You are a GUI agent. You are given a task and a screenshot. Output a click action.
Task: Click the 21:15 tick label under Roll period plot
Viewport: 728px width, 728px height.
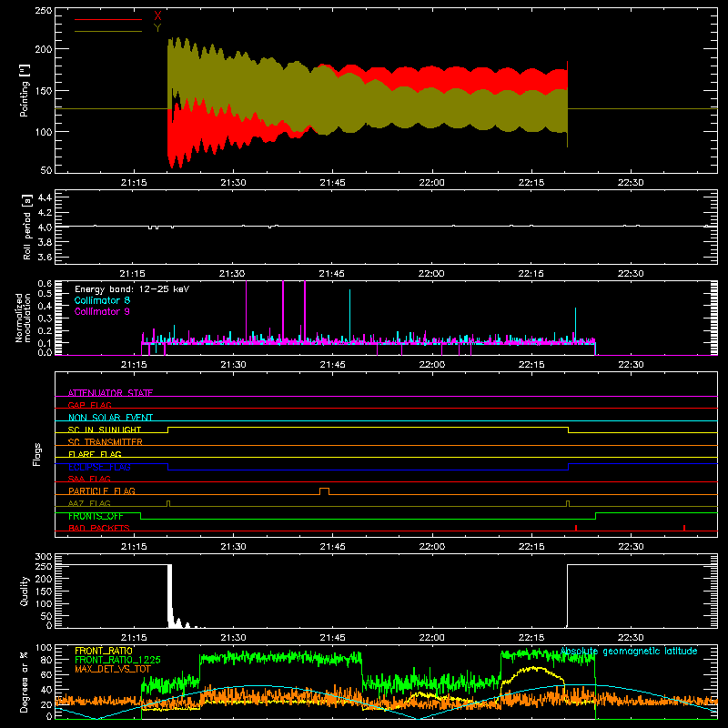click(x=133, y=274)
